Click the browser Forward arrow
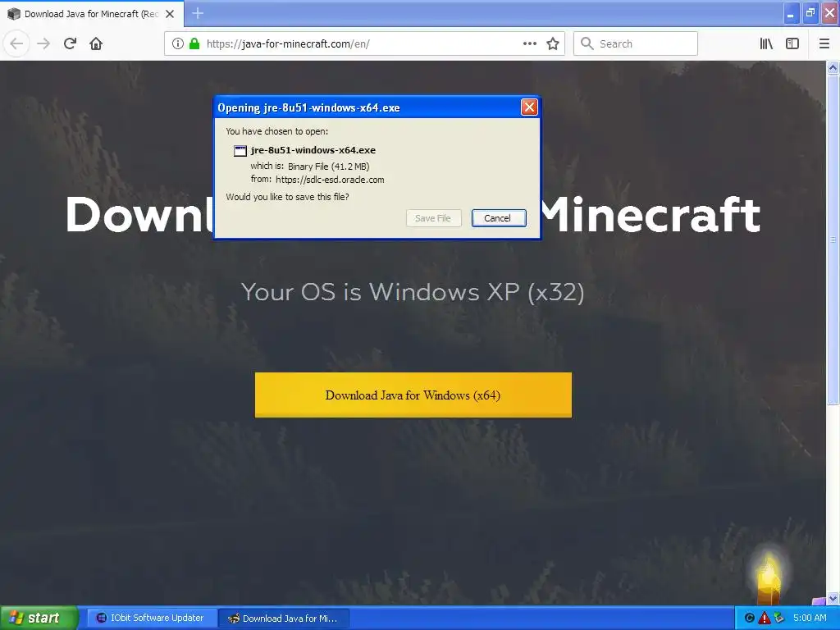This screenshot has width=840, height=630. (43, 43)
